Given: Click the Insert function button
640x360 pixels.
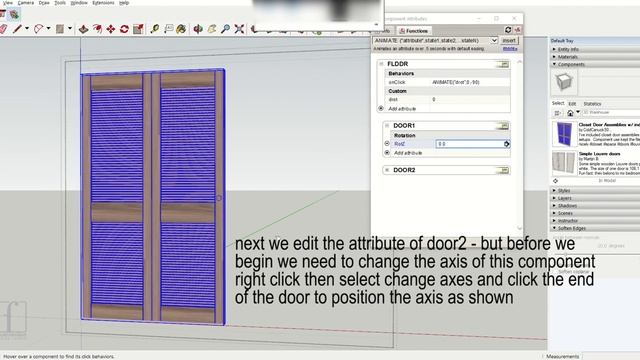Looking at the screenshot, I should click(x=509, y=40).
